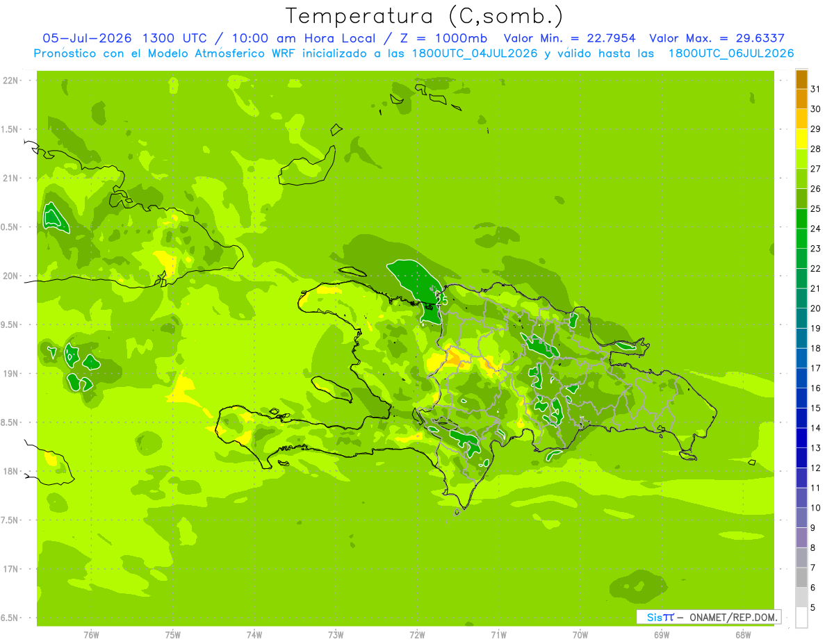Click the '20N' latitude axis label
Screen dimensions: 834x644
11,276
